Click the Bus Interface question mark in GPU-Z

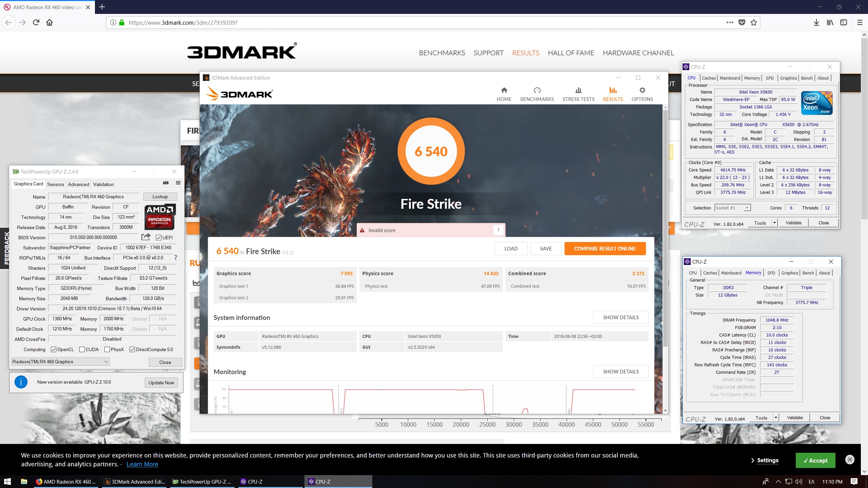click(175, 258)
